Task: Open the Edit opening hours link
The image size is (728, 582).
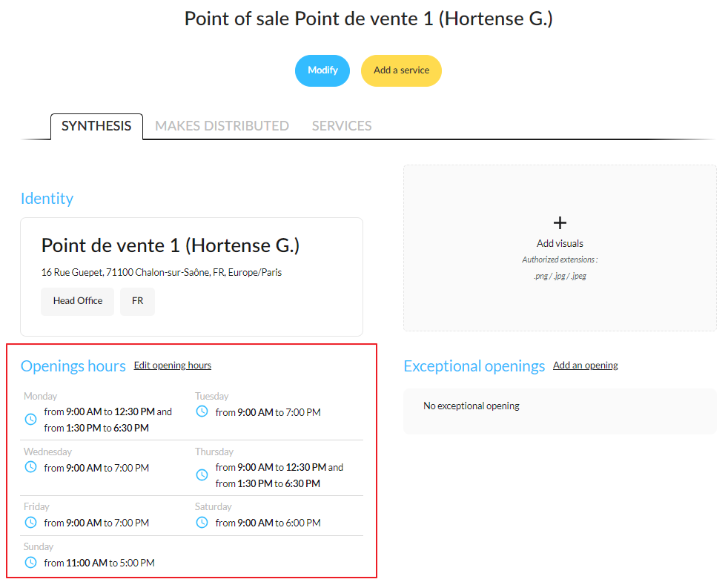Action: pos(173,366)
